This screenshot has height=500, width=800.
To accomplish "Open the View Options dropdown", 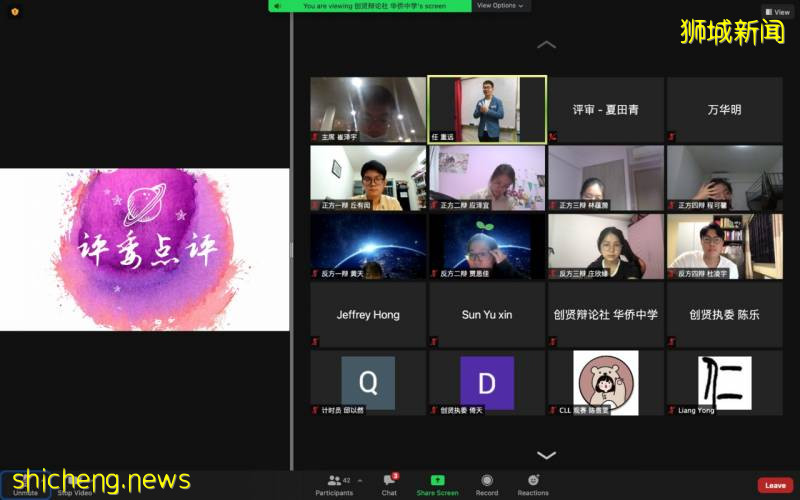I will pos(500,6).
